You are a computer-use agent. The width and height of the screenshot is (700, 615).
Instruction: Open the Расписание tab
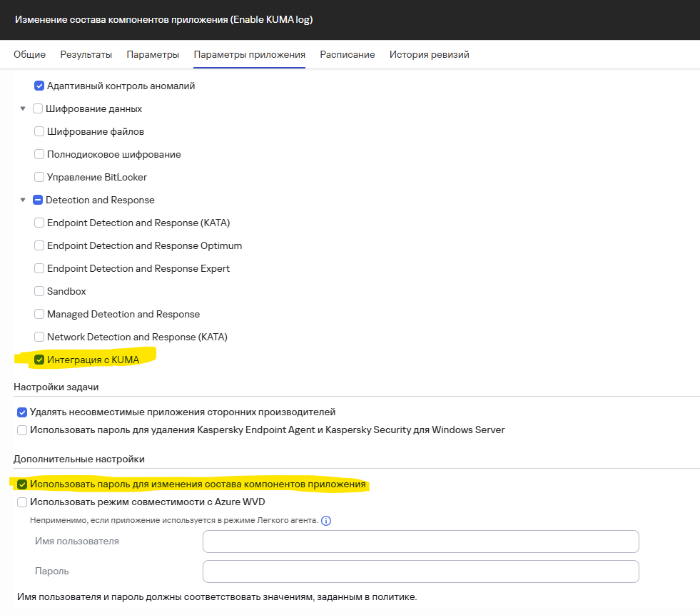point(347,55)
